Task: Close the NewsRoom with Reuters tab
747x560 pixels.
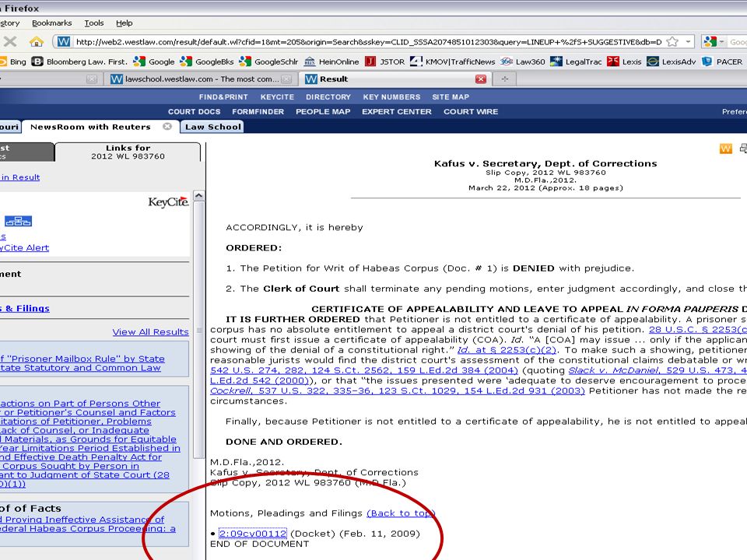Action: 167,126
